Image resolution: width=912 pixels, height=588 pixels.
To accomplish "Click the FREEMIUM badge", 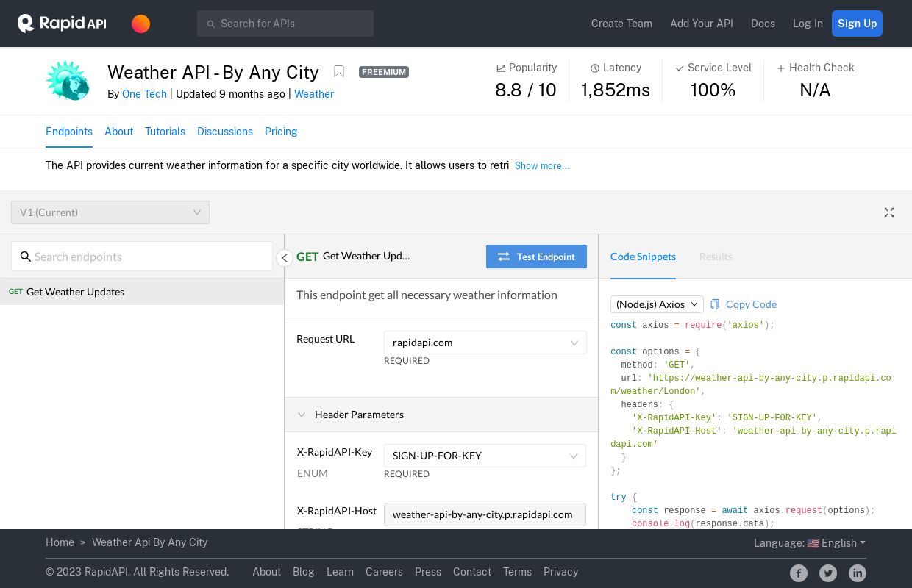I will tap(384, 72).
